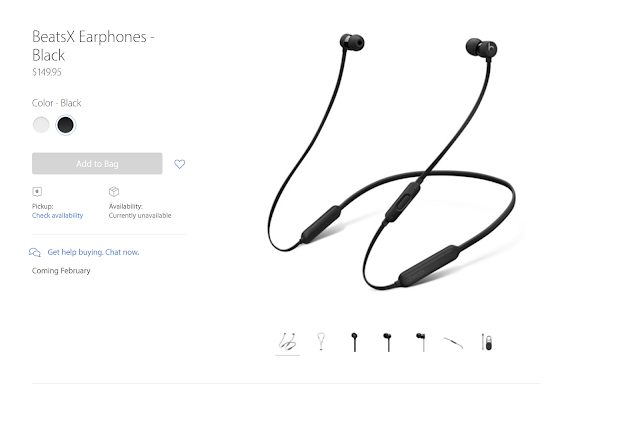Select the black color swatch

pyautogui.click(x=65, y=125)
